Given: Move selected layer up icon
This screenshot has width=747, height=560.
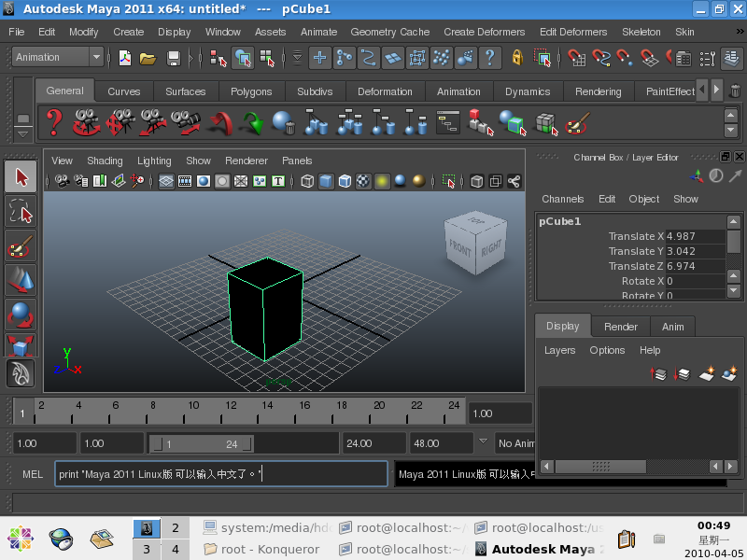Looking at the screenshot, I should [x=658, y=374].
